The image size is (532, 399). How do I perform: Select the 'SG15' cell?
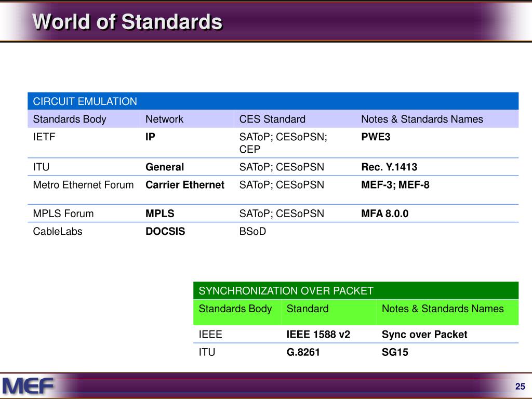[x=395, y=352]
